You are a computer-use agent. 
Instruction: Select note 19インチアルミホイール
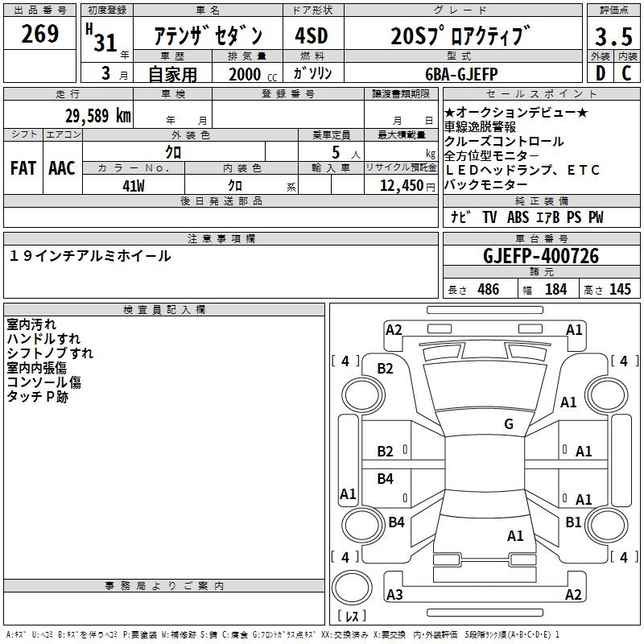[x=89, y=256]
